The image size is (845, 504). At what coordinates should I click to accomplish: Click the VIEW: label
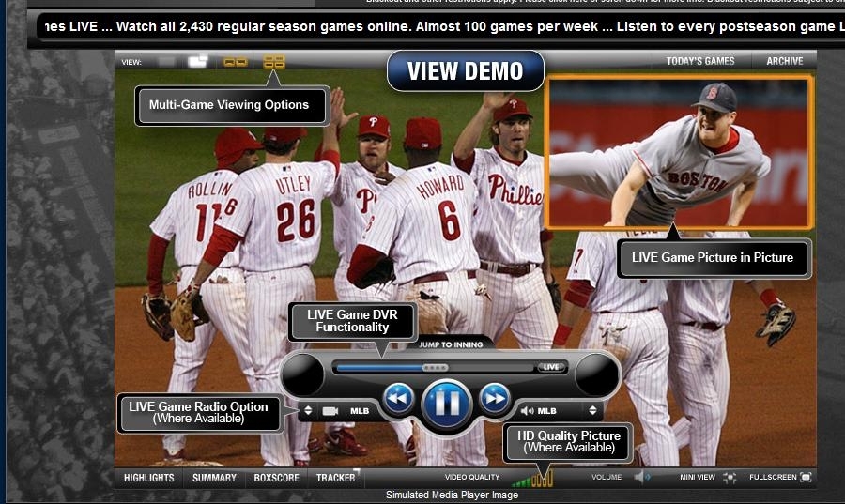pyautogui.click(x=131, y=63)
